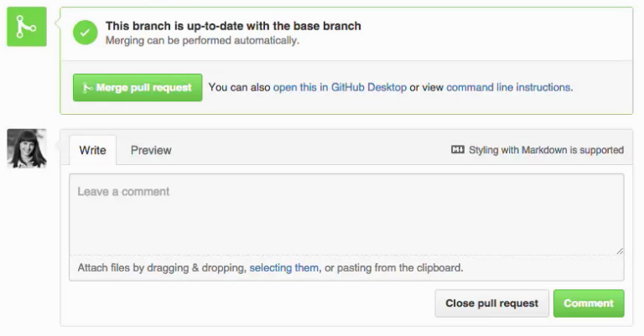This screenshot has width=644, height=336.
Task: Click the up-to-date with base branch heading
Action: pyautogui.click(x=233, y=26)
